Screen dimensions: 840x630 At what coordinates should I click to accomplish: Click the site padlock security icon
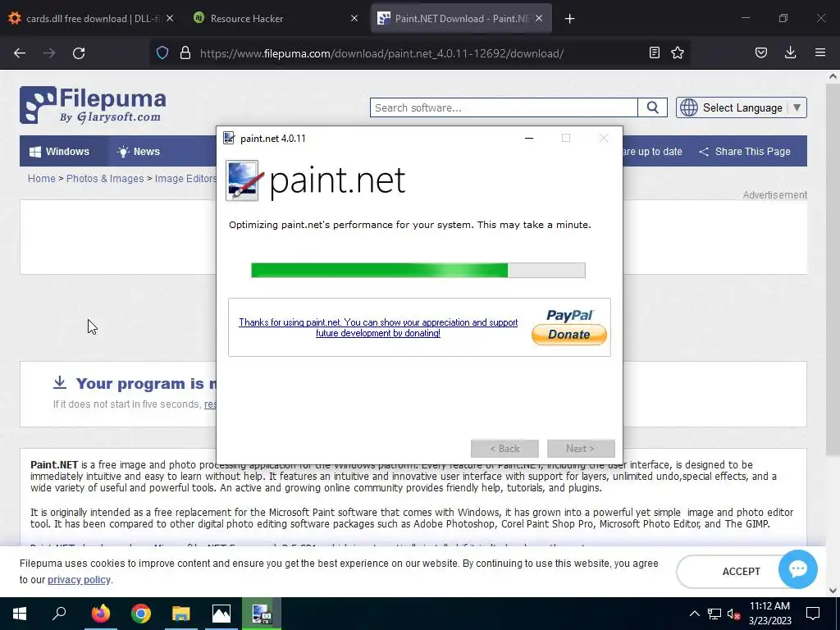coord(185,53)
